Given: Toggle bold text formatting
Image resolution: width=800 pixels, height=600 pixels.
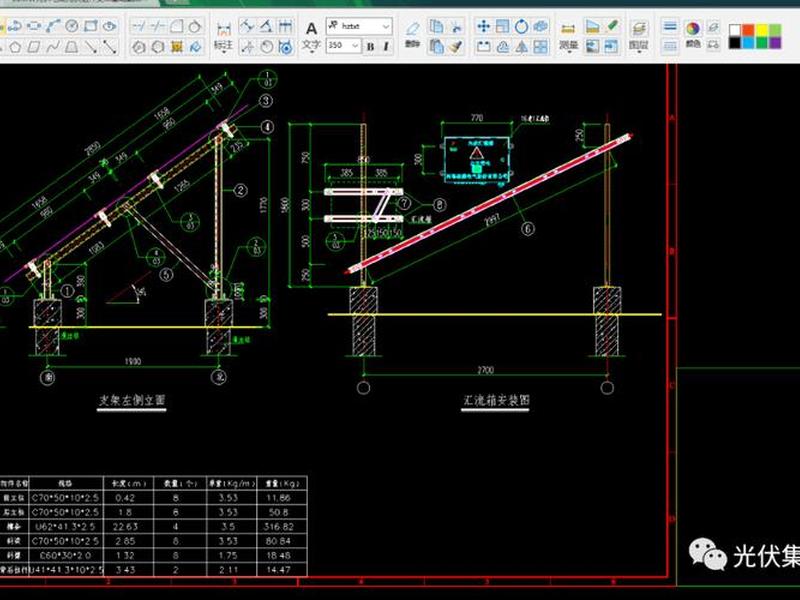Looking at the screenshot, I should click(370, 46).
